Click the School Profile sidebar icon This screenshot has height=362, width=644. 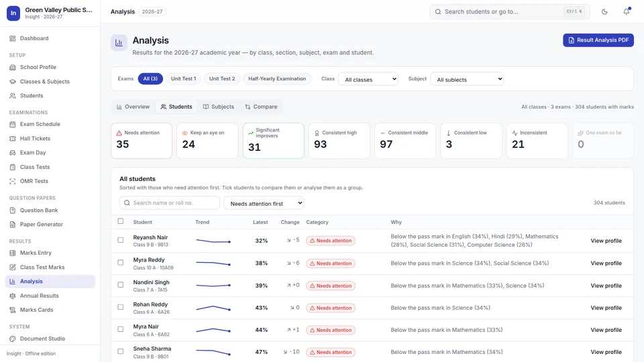(x=12, y=67)
